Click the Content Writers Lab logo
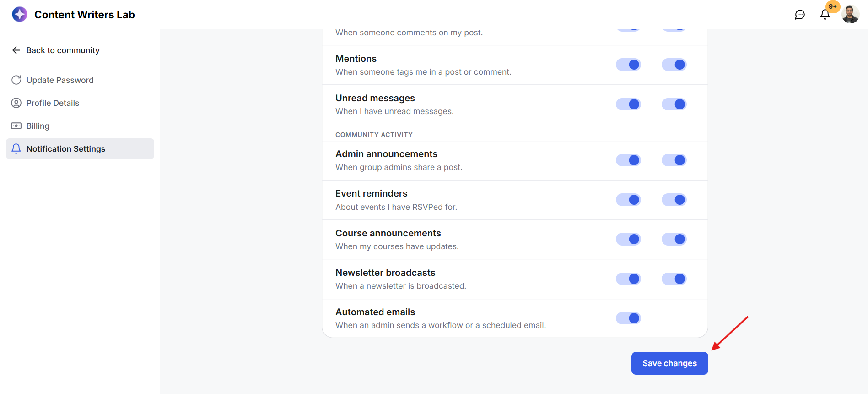This screenshot has height=394, width=868. (x=20, y=14)
